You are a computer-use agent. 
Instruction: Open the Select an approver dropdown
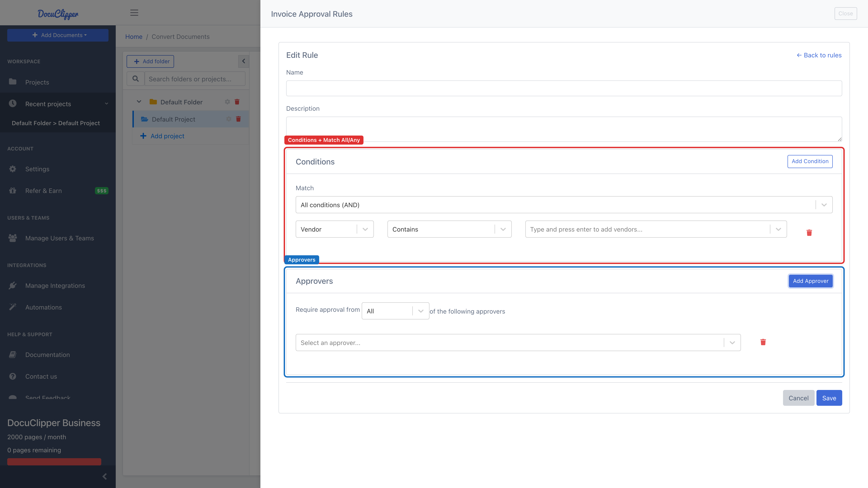[518, 343]
